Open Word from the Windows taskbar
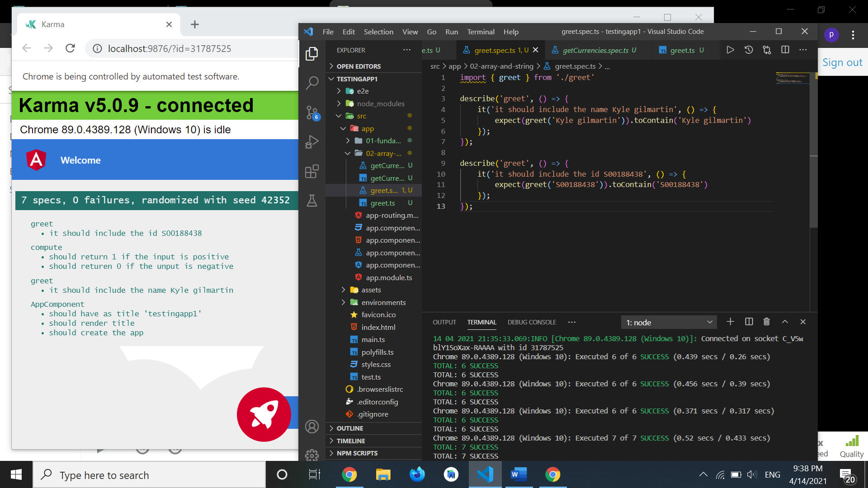The width and height of the screenshot is (868, 488). pos(519,474)
